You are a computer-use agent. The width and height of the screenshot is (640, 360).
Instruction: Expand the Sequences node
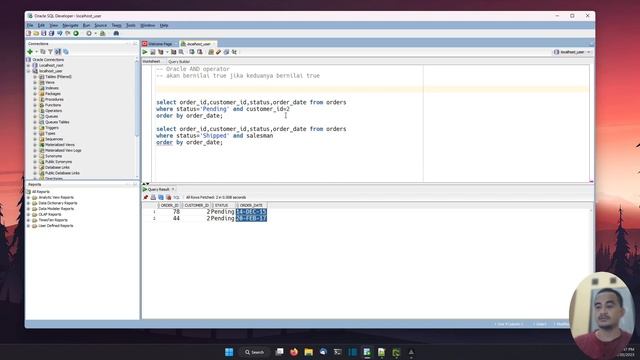tap(35, 139)
